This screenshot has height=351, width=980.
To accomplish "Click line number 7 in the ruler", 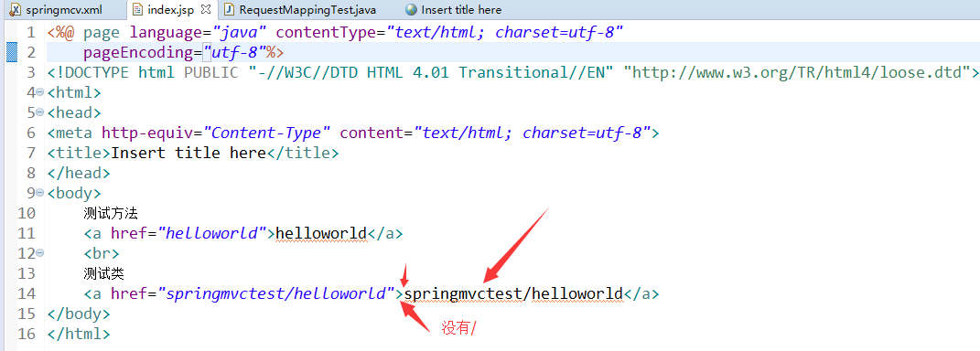I will [x=30, y=153].
